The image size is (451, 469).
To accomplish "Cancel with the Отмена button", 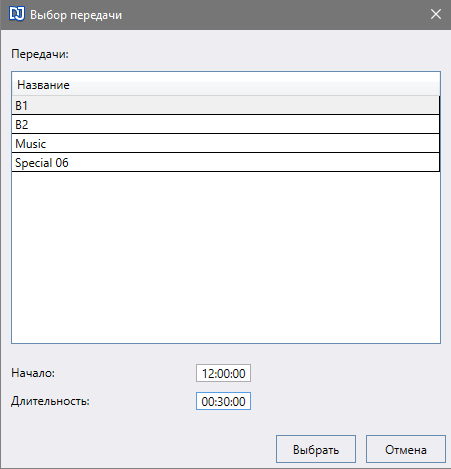I will 406,449.
